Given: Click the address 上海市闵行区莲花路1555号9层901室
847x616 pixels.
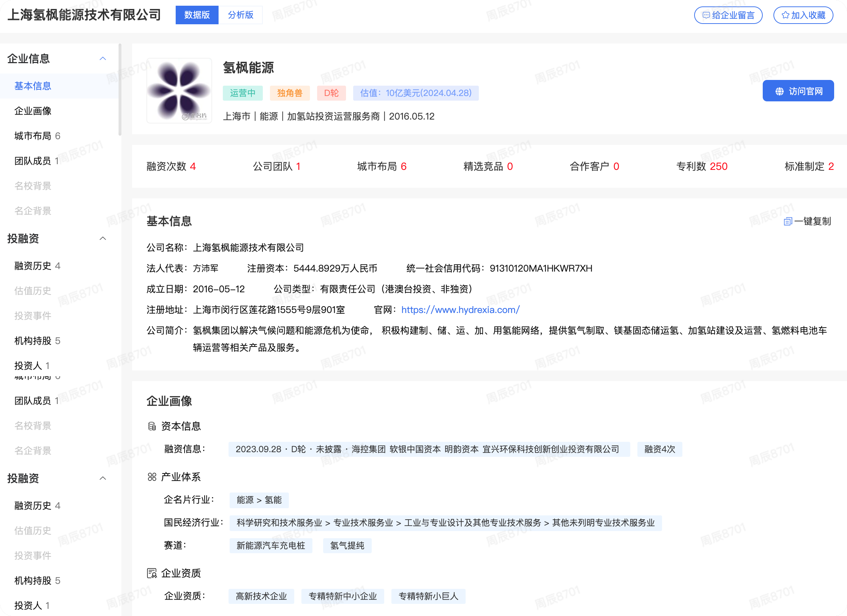Looking at the screenshot, I should tap(269, 310).
